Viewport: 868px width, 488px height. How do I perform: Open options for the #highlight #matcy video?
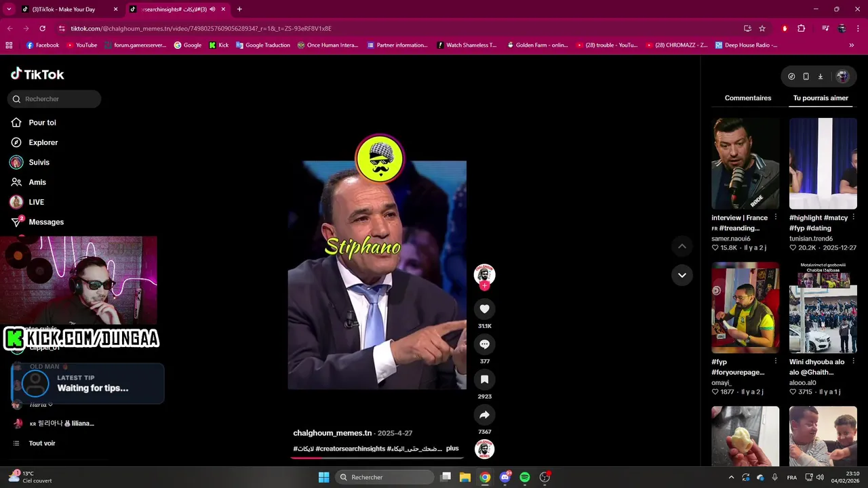click(853, 218)
